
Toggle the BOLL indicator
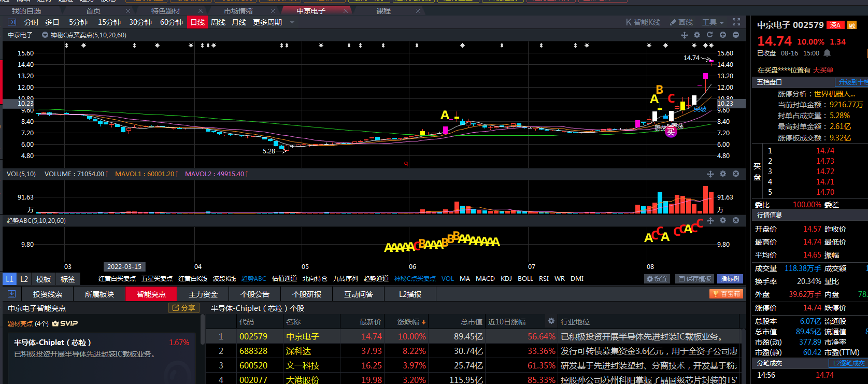click(x=525, y=279)
